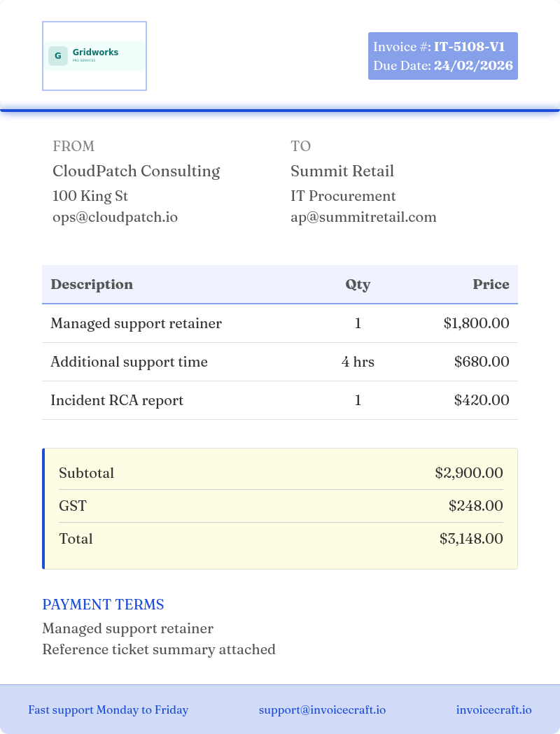Select Reference ticket summary attached note
The width and height of the screenshot is (560, 734).
(x=159, y=650)
